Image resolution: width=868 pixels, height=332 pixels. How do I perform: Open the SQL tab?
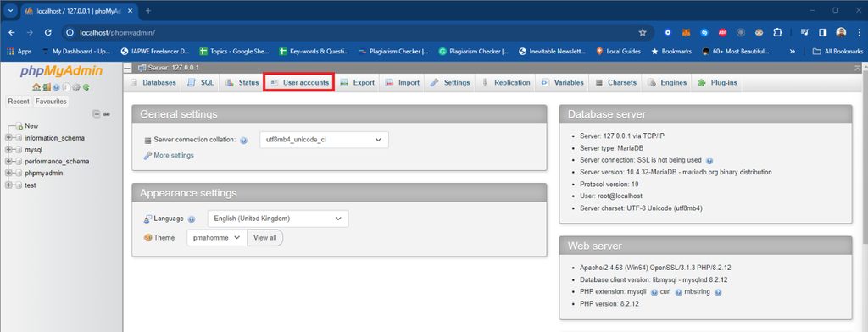tap(201, 82)
